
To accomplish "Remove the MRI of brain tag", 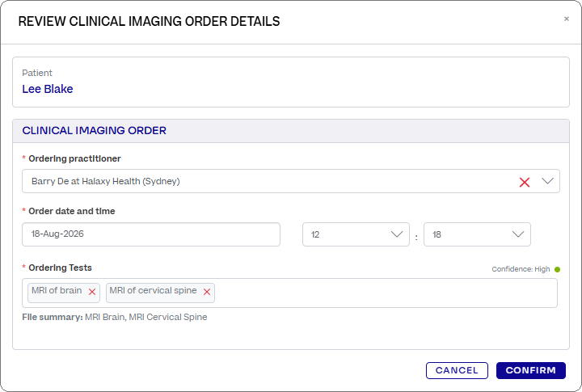I will tap(92, 292).
